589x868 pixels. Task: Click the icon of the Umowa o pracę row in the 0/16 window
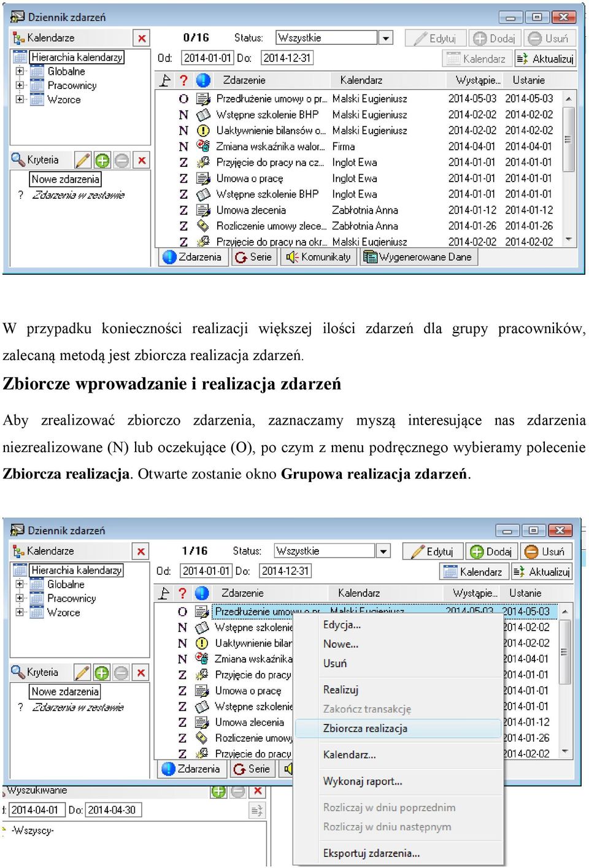pos(203,178)
